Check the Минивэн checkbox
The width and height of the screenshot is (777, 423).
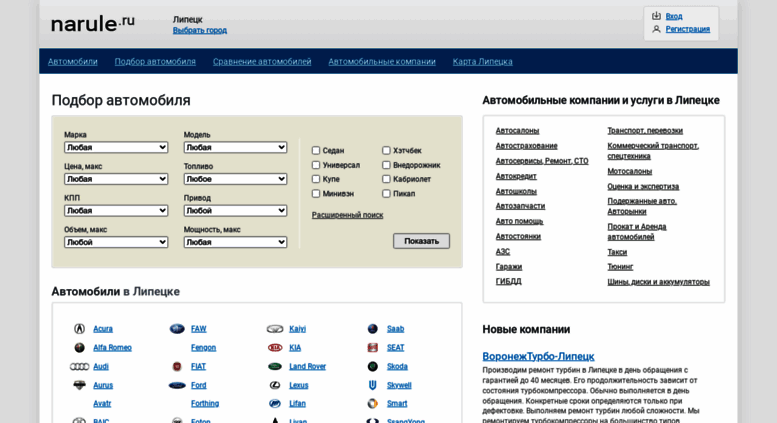click(316, 194)
